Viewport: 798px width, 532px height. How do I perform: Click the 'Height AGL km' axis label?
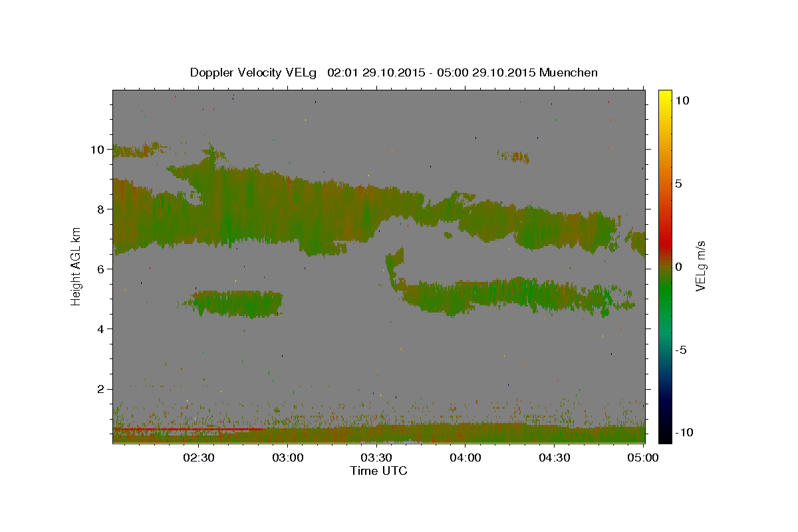click(76, 266)
